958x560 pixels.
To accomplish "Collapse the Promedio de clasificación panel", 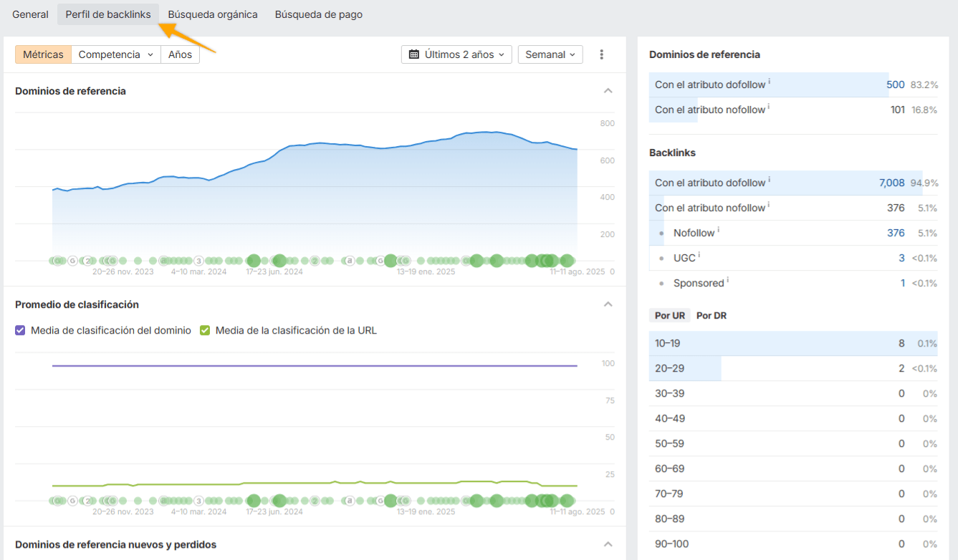I will [608, 304].
